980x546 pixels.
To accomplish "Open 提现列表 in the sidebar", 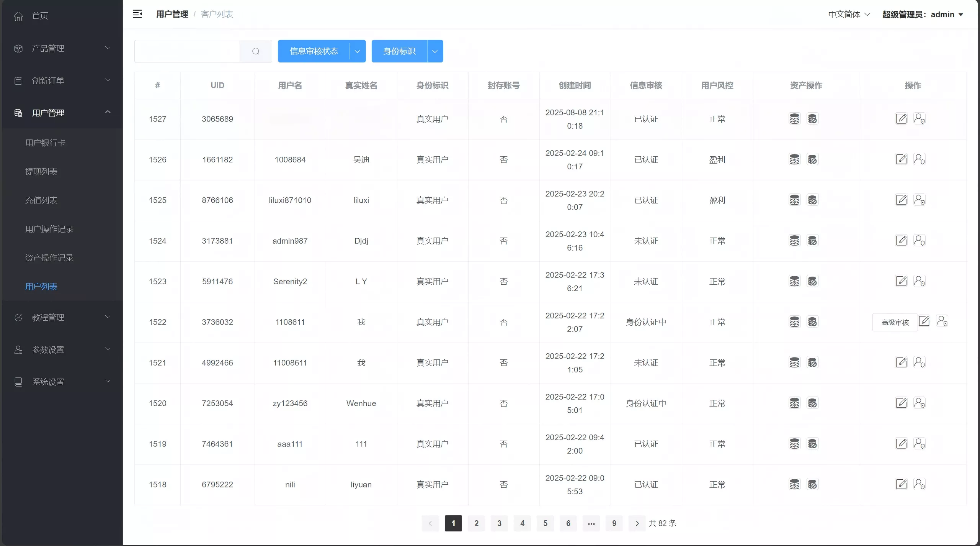I will click(41, 172).
